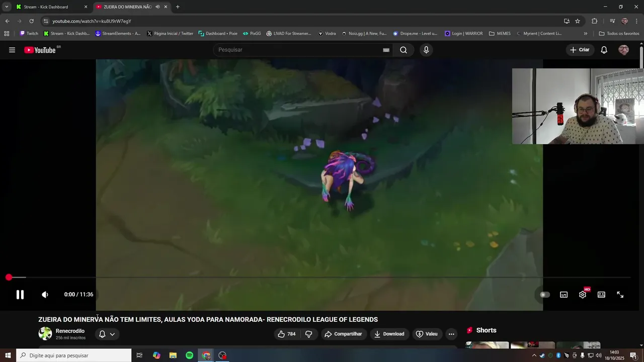Open the PixGG bookmark
This screenshot has height=362, width=644.
(252, 34)
